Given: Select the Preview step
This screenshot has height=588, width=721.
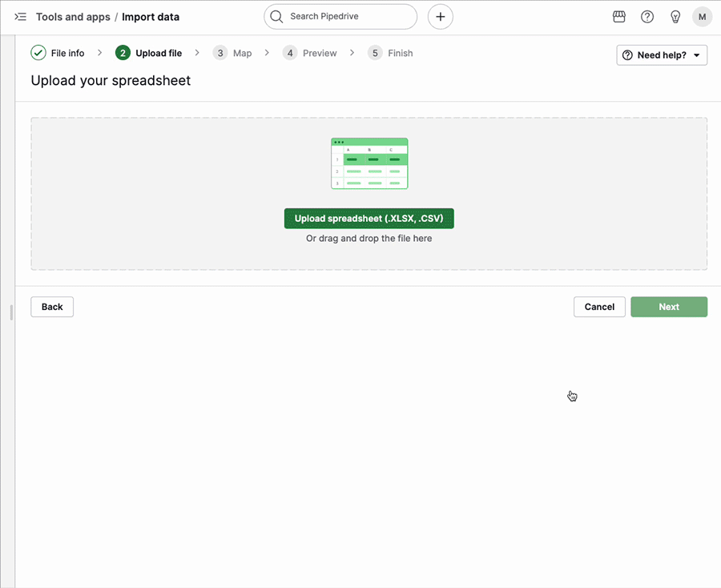Looking at the screenshot, I should [x=319, y=53].
